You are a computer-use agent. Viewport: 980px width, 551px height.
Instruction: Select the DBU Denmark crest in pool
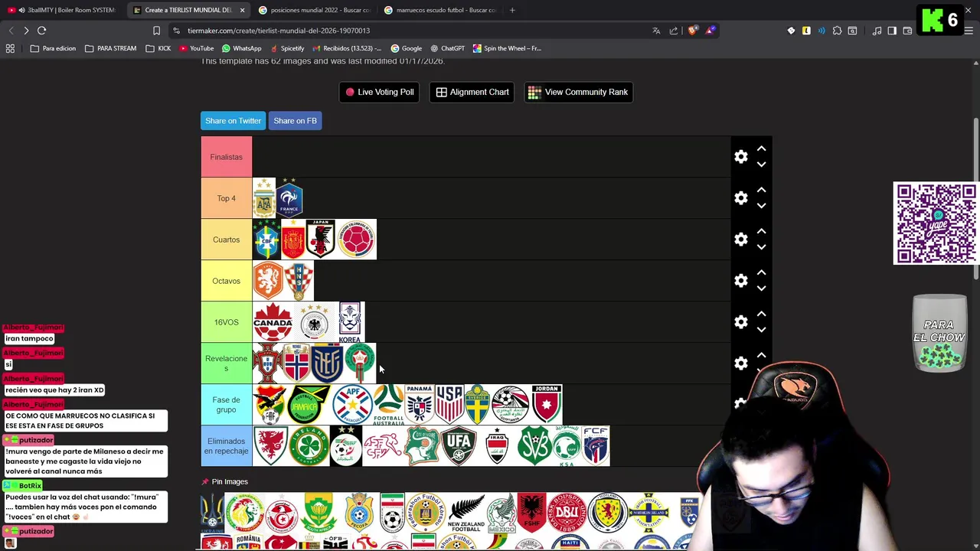tap(567, 513)
